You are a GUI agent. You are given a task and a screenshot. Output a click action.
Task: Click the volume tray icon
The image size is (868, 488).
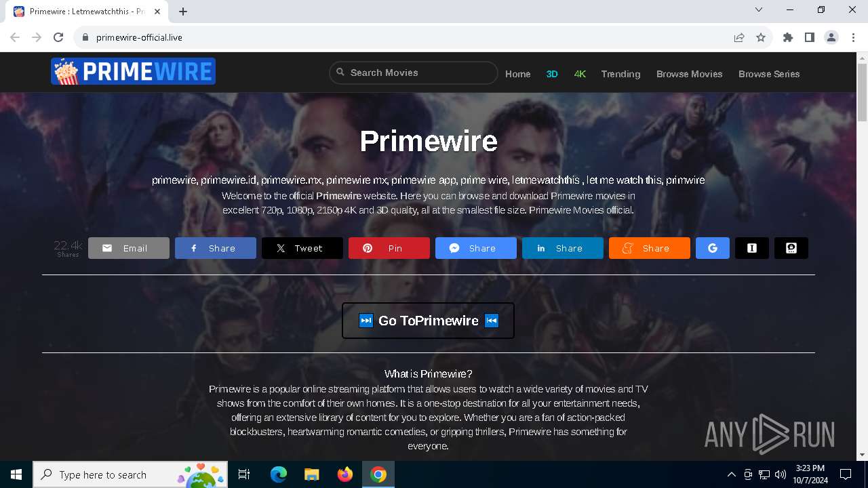coord(781,474)
